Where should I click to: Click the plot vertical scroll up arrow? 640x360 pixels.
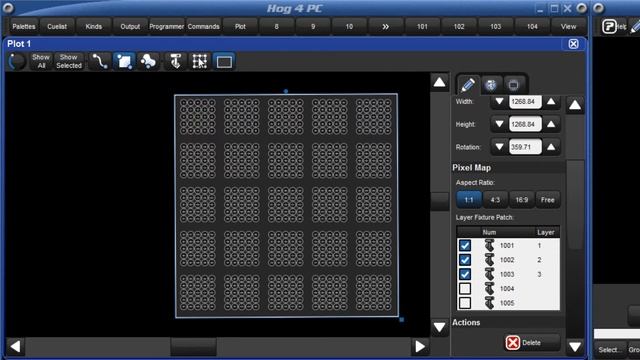(440, 82)
